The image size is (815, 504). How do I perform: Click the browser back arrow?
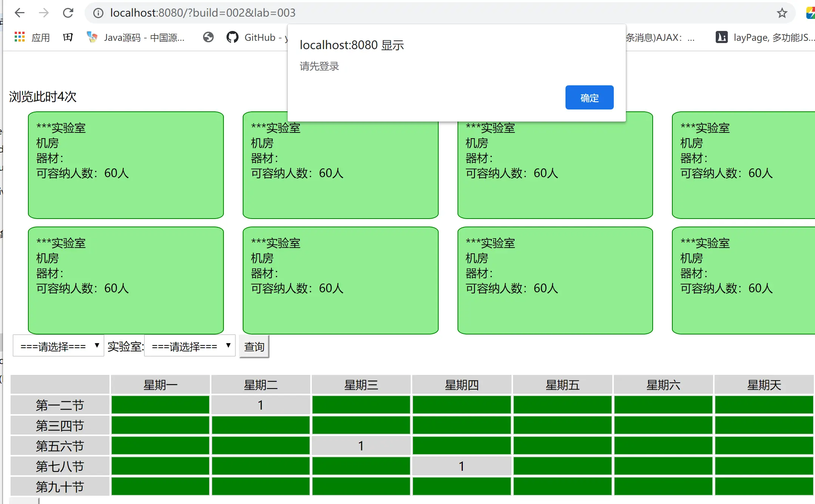[x=19, y=13]
